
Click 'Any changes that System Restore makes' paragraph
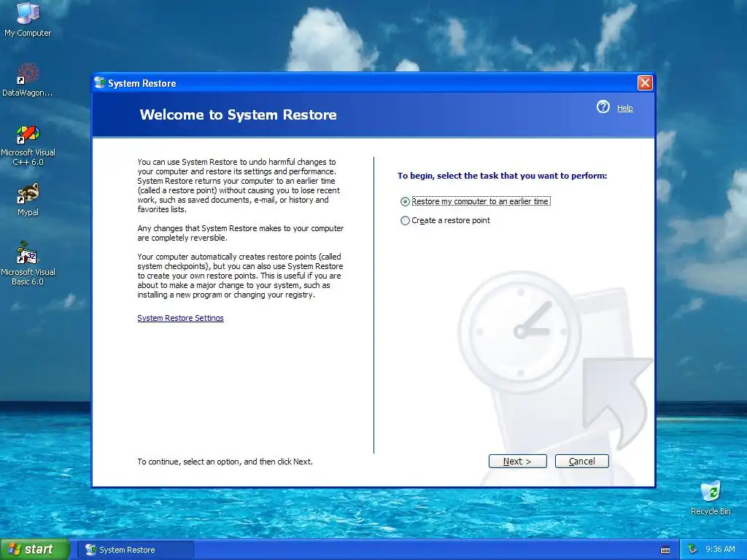(241, 233)
